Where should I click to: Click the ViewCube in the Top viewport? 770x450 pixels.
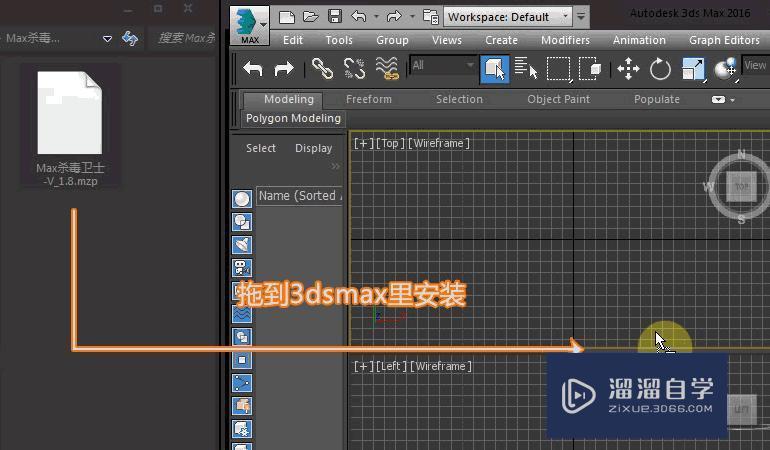(x=741, y=187)
